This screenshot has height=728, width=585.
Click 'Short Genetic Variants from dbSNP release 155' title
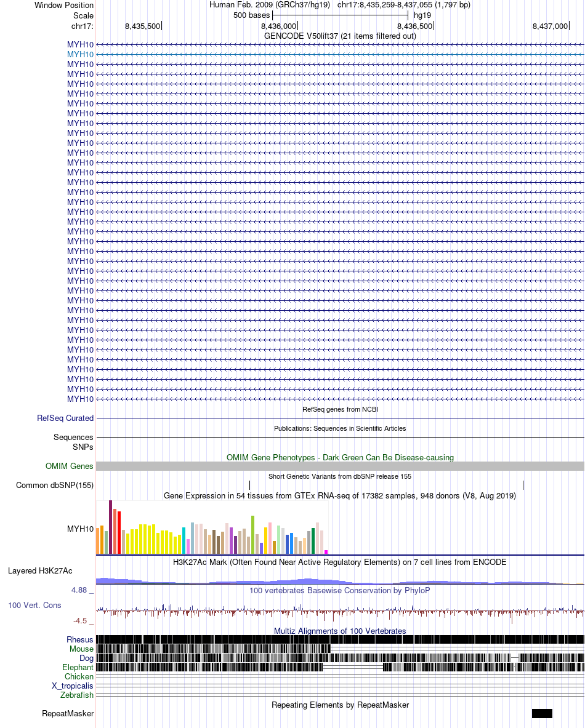340,476
